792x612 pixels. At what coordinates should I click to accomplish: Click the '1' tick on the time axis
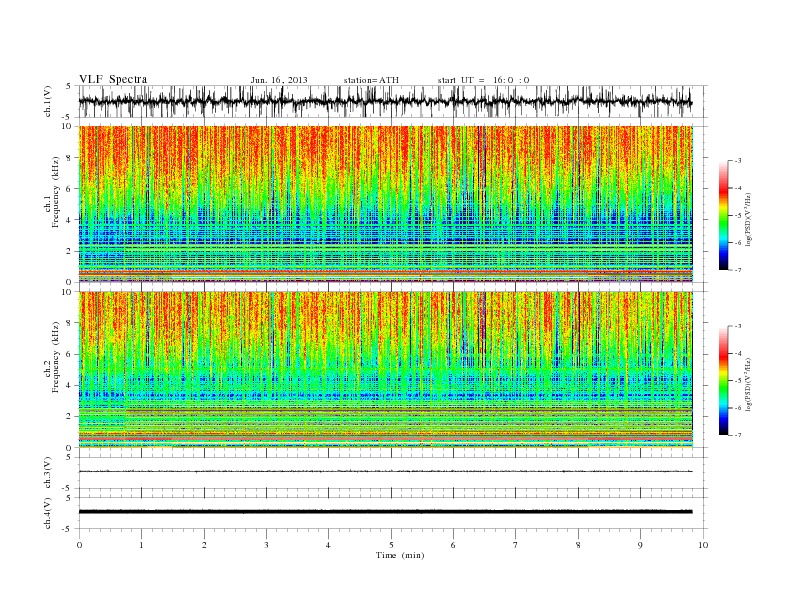[142, 545]
